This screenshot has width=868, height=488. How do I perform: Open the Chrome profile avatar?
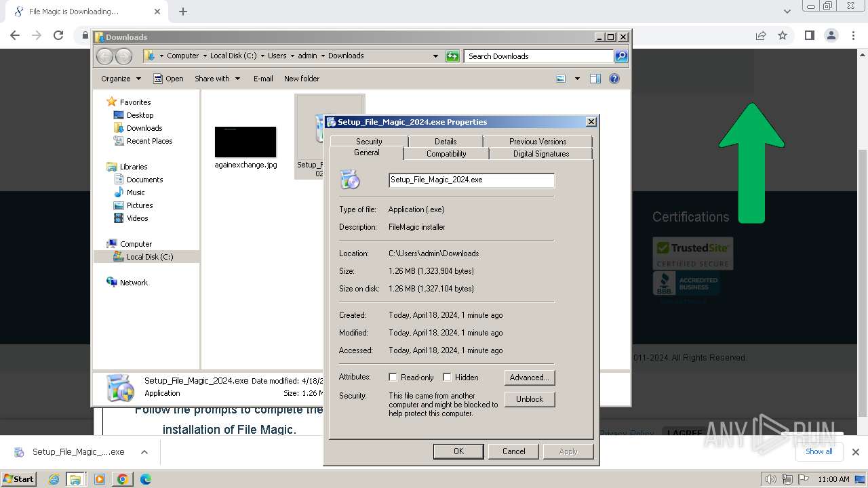click(831, 35)
